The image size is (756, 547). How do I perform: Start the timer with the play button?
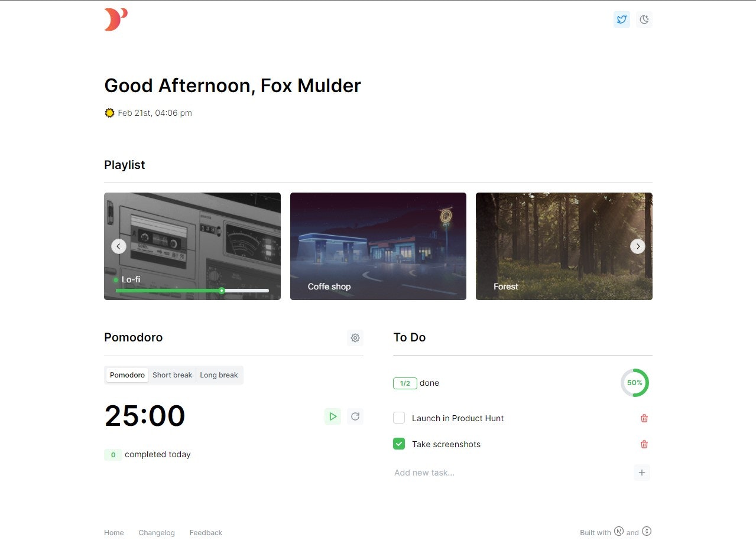pyautogui.click(x=333, y=416)
